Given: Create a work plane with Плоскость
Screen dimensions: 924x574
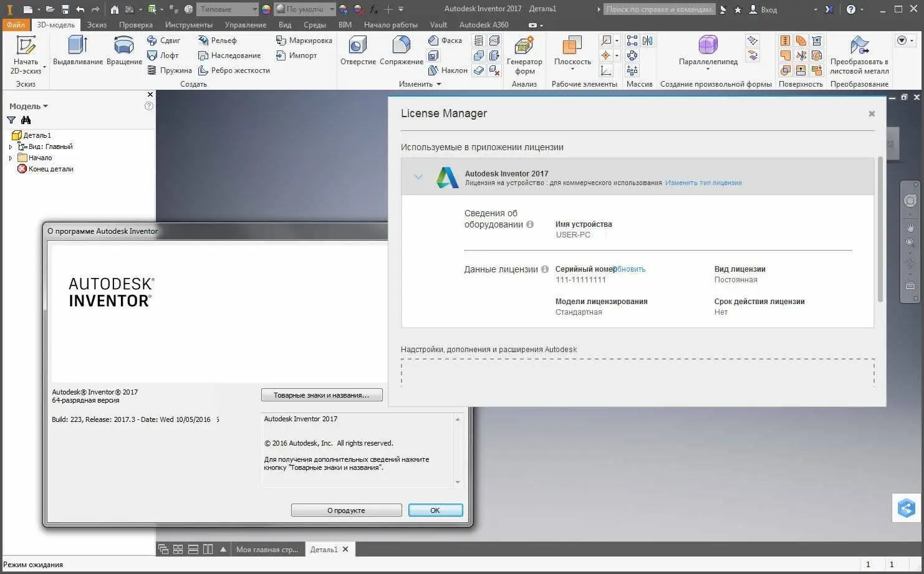Looking at the screenshot, I should (x=572, y=49).
